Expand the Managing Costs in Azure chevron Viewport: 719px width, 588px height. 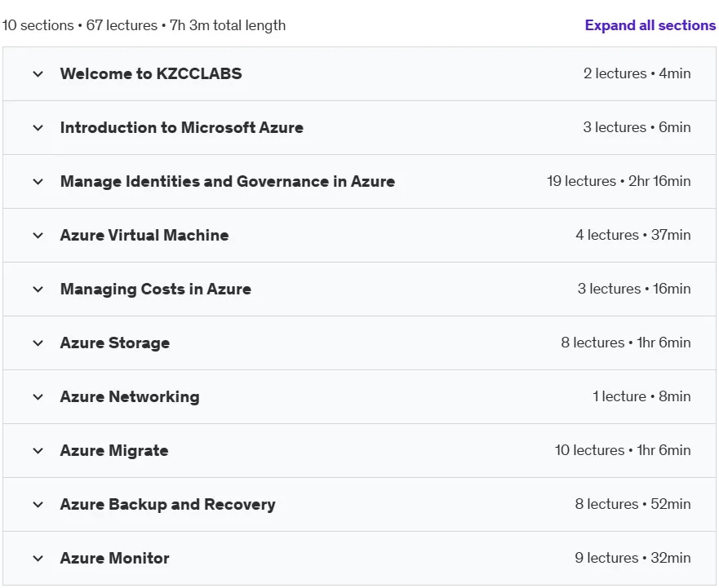tap(38, 290)
